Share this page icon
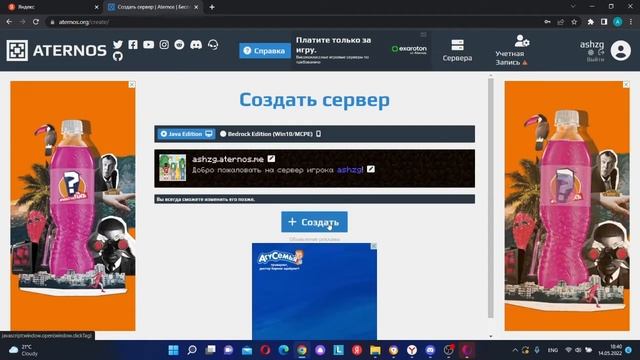This screenshot has width=640, height=360. [561, 22]
